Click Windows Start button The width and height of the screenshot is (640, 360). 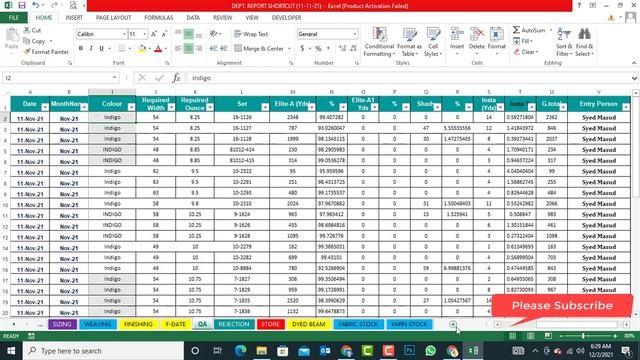point(11,351)
